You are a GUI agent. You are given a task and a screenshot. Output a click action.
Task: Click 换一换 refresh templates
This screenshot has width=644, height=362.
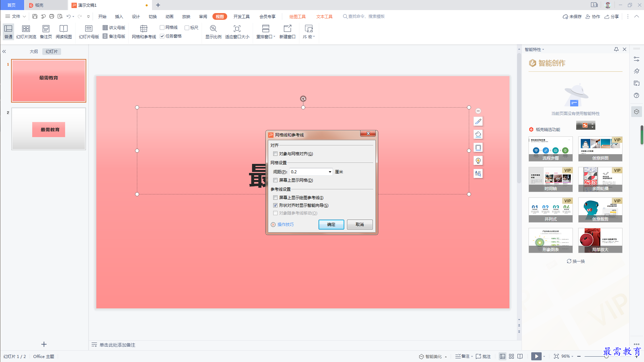pyautogui.click(x=576, y=261)
